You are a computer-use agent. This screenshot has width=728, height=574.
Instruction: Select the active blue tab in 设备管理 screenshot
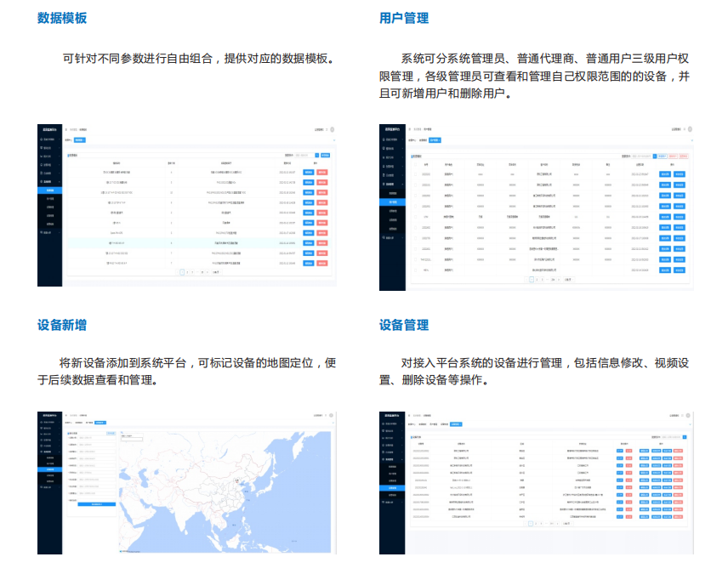click(x=456, y=424)
